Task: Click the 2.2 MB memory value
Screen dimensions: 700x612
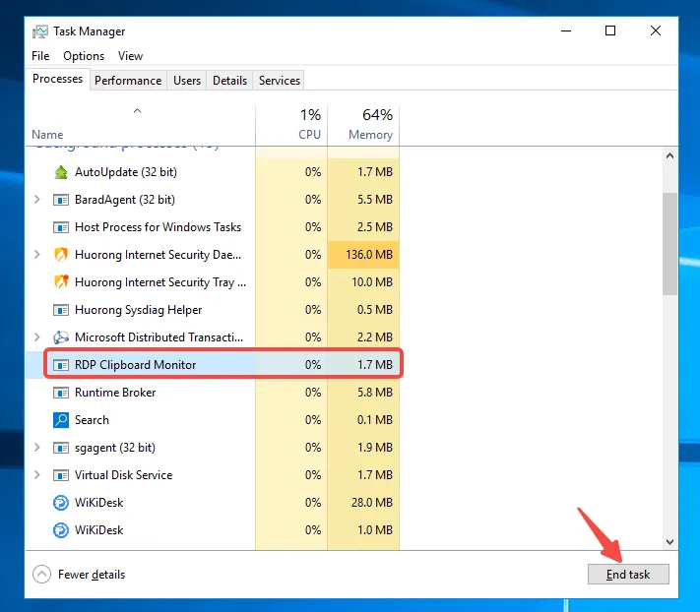Action: 375,337
